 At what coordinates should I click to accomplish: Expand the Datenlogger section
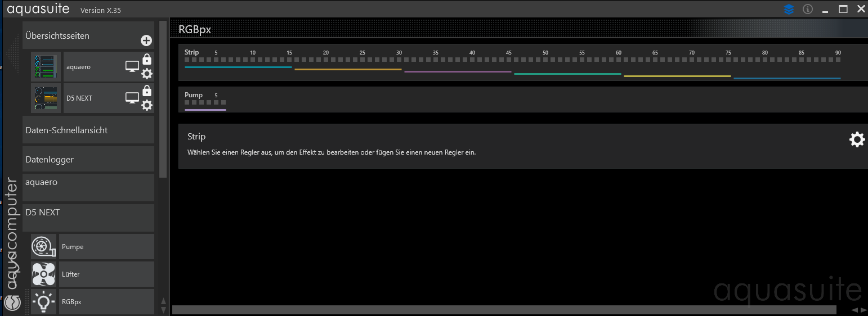coord(88,159)
